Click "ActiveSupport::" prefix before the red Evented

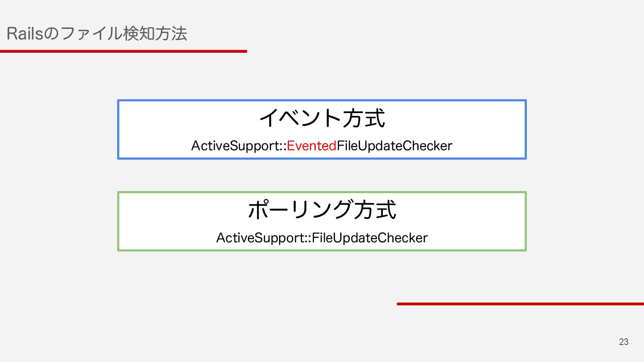(239, 146)
